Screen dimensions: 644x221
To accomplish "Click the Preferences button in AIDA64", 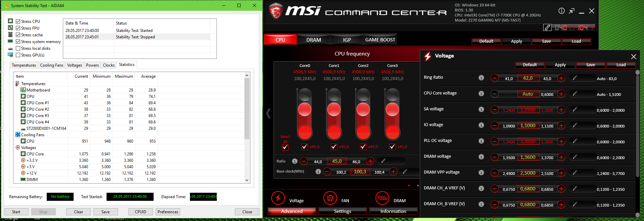I will tap(168, 212).
